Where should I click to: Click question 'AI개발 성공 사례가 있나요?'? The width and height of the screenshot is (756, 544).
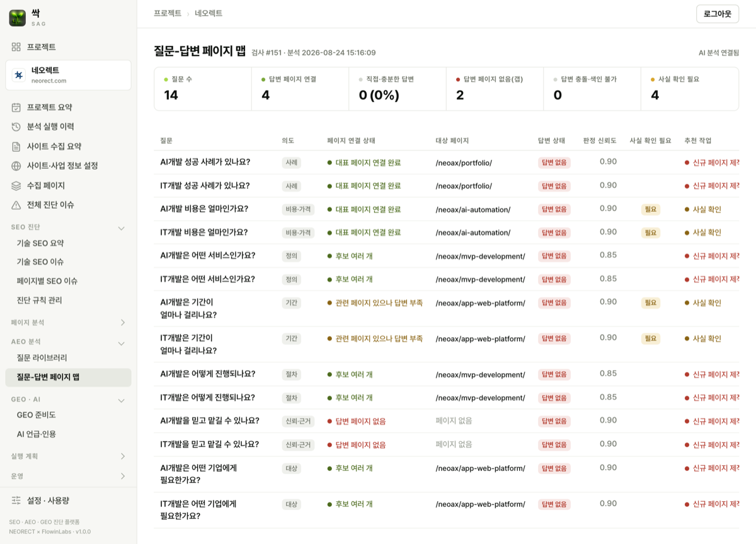205,162
